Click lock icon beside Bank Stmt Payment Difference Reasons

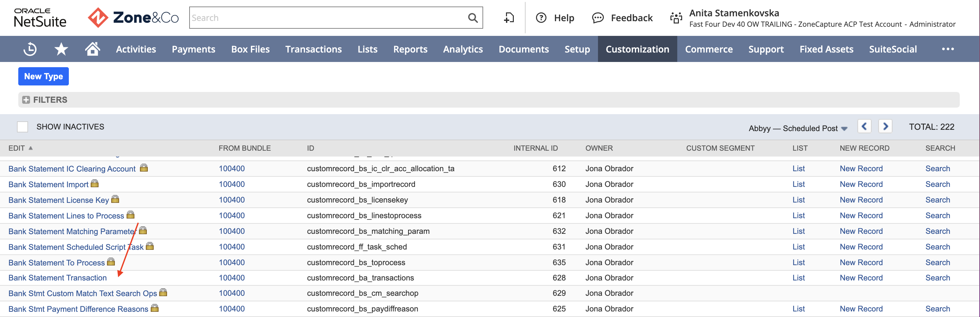coord(154,308)
